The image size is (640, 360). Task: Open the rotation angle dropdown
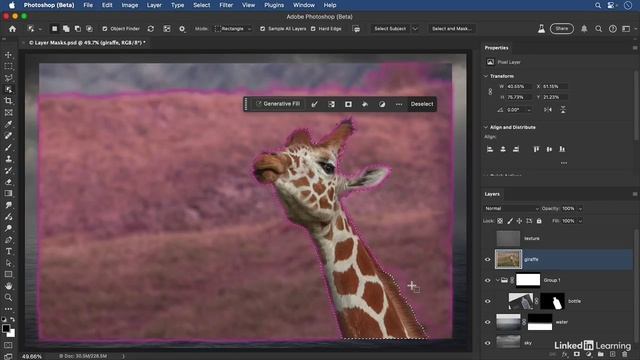(x=529, y=110)
